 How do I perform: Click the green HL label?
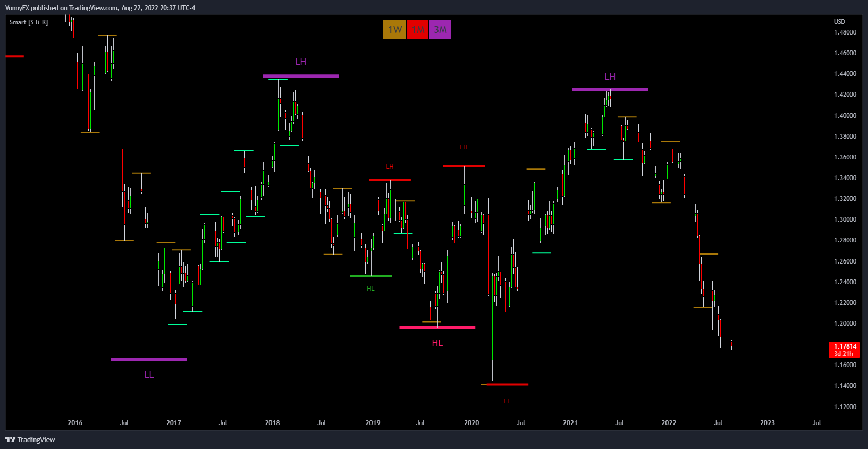click(370, 289)
